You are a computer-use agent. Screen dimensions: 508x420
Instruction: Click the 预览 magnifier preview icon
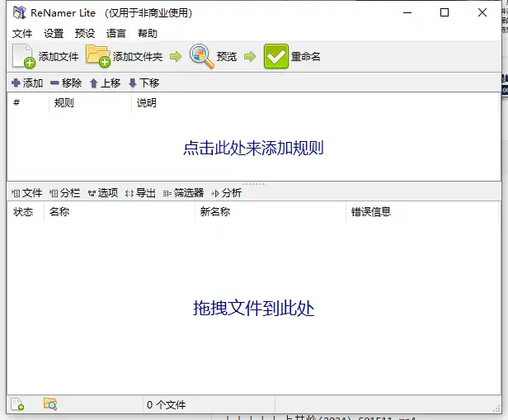(201, 56)
